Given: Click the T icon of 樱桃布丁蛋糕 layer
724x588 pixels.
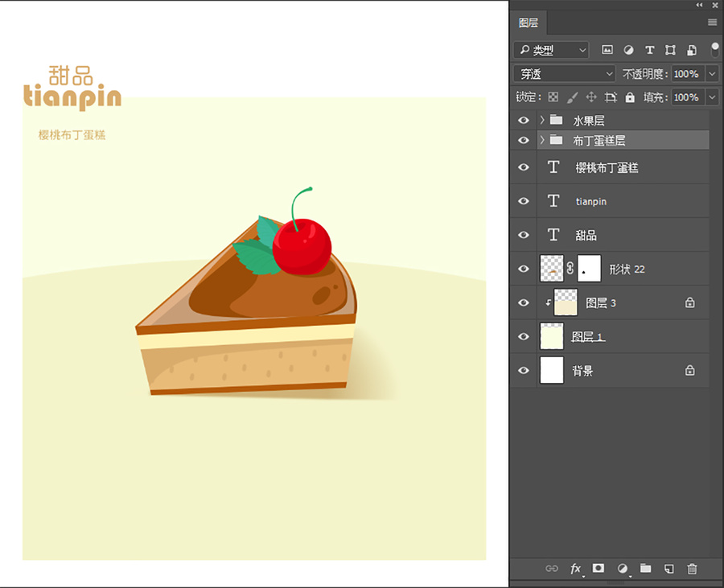Looking at the screenshot, I should 553,167.
